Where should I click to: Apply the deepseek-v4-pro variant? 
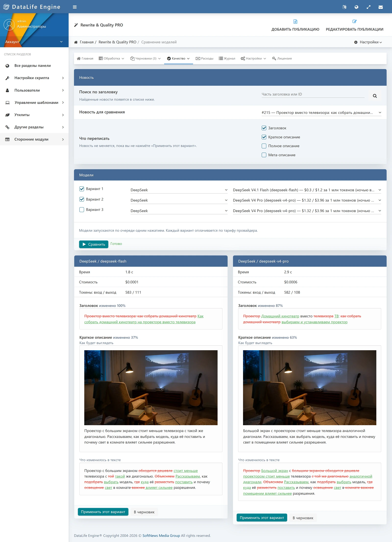[262, 518]
